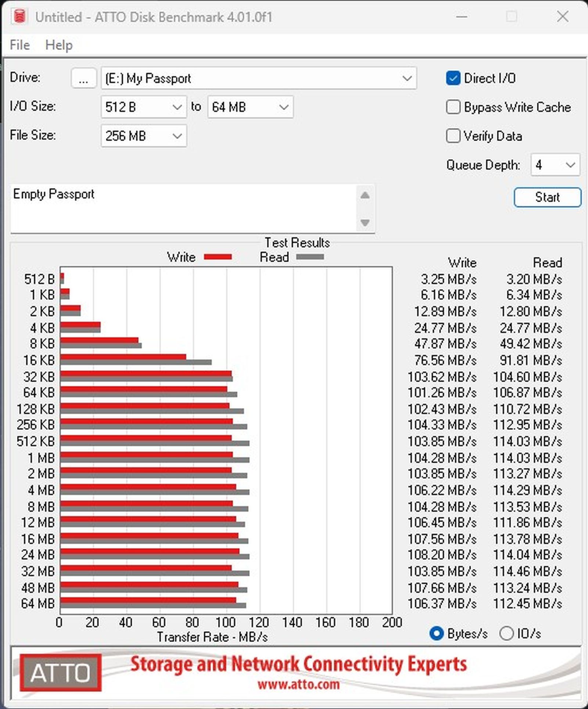588x709 pixels.
Task: Click the description box scroll up arrow
Action: tap(365, 195)
